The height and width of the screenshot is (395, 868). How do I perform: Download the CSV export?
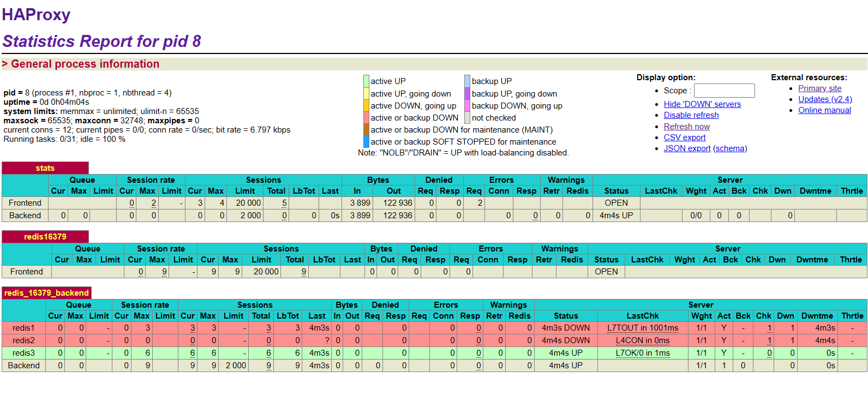(684, 137)
